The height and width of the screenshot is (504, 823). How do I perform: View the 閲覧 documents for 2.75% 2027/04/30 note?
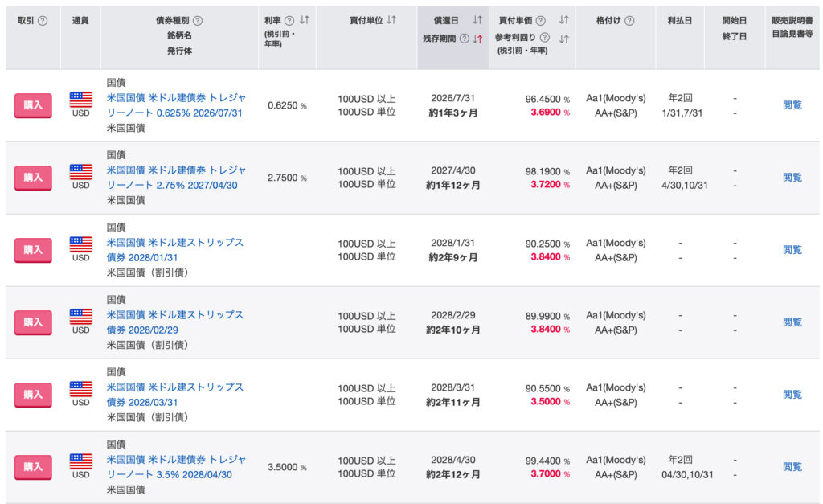click(x=792, y=178)
